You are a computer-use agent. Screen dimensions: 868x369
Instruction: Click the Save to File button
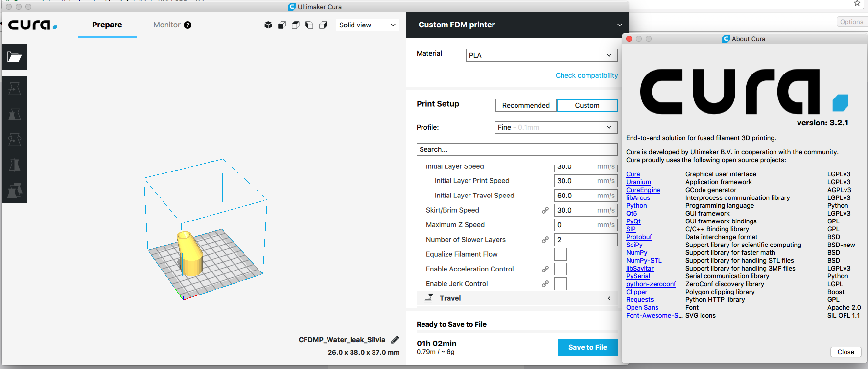click(x=587, y=347)
